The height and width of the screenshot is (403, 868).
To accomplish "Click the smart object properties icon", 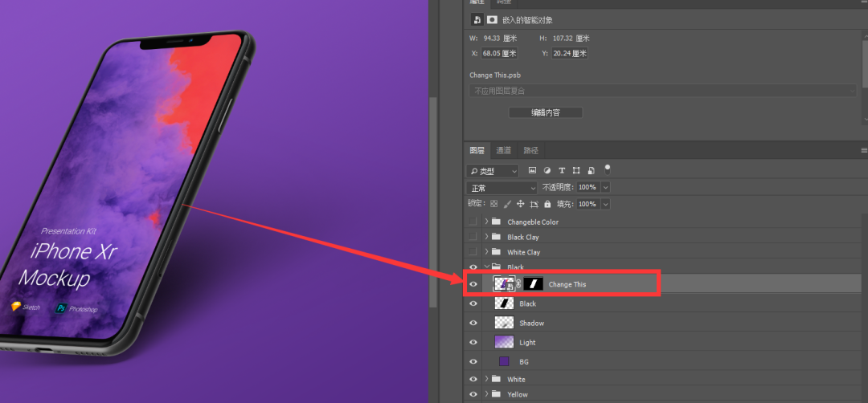I will point(477,20).
